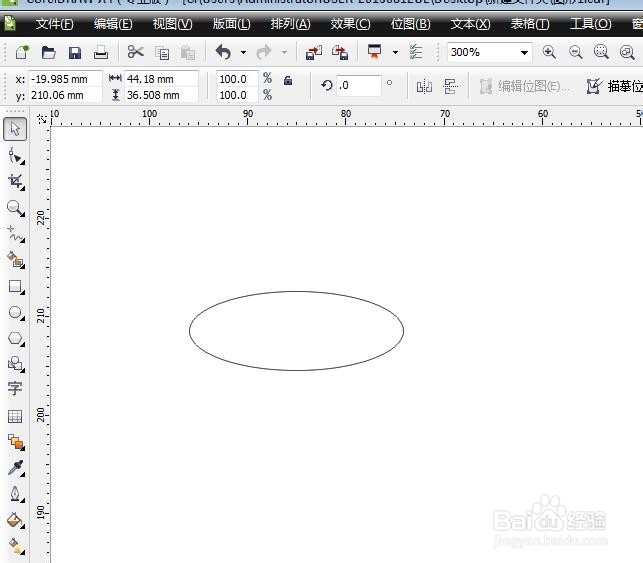This screenshot has width=643, height=563.
Task: Select the Table tool
Action: (15, 416)
